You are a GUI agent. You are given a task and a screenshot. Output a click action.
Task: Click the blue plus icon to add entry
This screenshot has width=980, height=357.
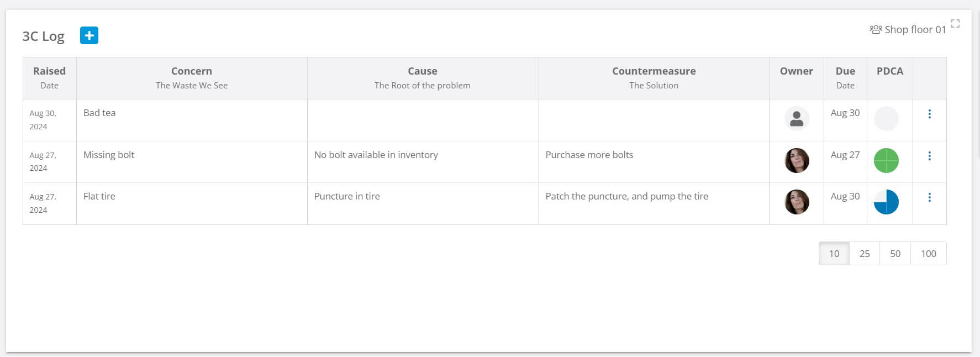(x=89, y=35)
